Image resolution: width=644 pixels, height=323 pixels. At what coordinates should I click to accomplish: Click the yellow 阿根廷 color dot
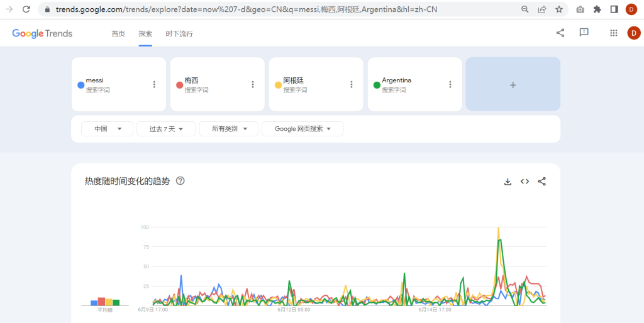pyautogui.click(x=278, y=85)
